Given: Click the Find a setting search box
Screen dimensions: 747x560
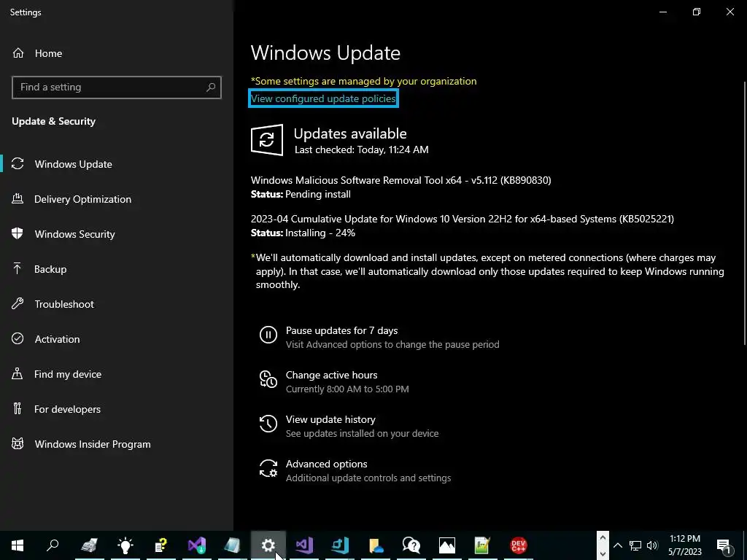Looking at the screenshot, I should click(117, 87).
